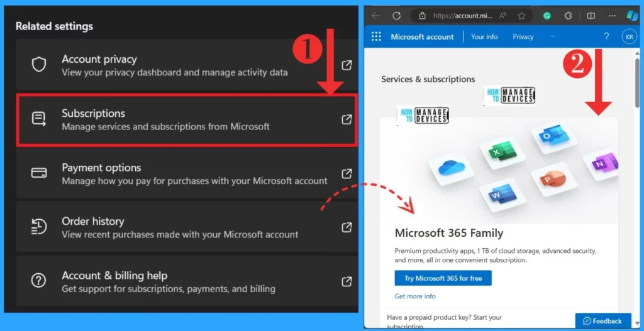
Task: Expand the overflow menu in Microsoft account header
Action: [x=552, y=36]
